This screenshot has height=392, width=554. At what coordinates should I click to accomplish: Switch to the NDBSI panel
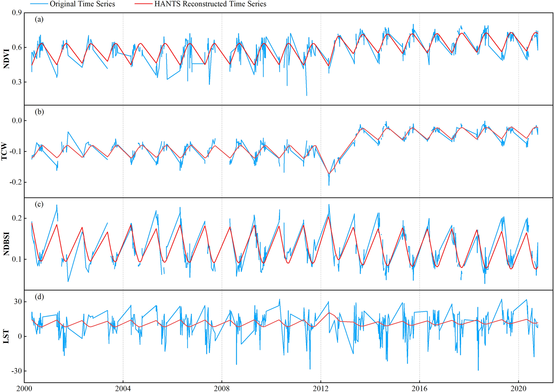coord(276,242)
